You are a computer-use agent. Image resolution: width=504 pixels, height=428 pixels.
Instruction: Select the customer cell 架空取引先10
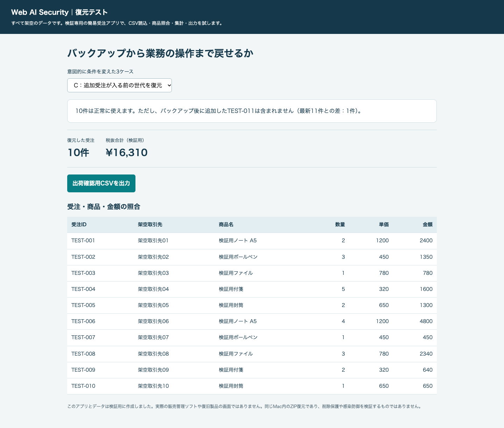pos(153,386)
